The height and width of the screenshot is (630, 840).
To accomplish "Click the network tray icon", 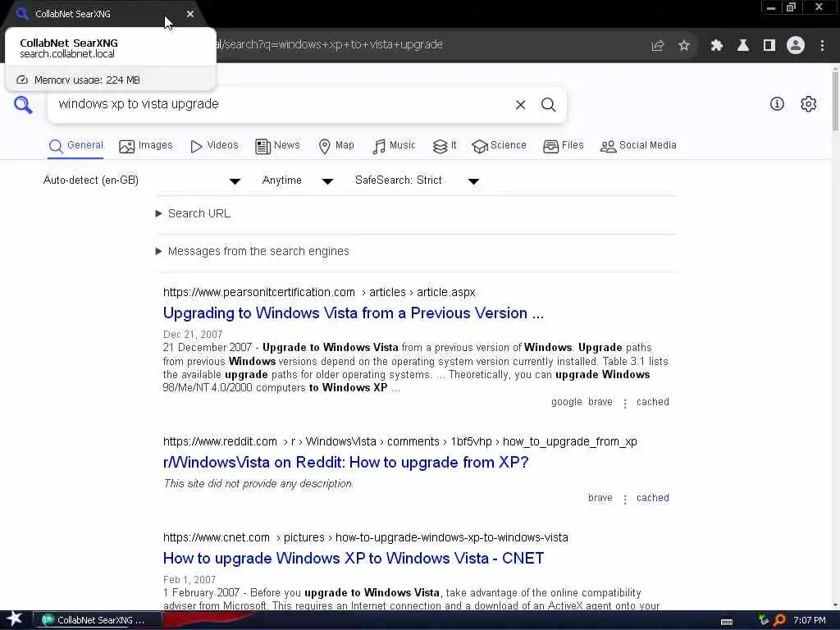I will (764, 620).
